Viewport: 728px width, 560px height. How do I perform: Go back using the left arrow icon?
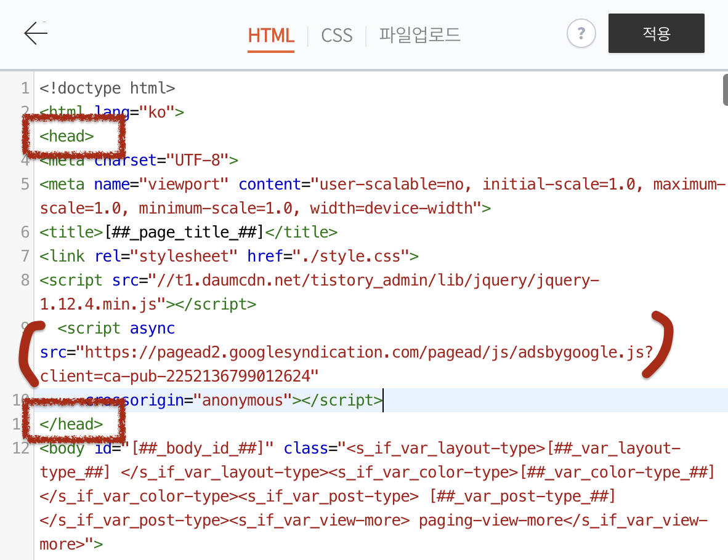coord(36,33)
